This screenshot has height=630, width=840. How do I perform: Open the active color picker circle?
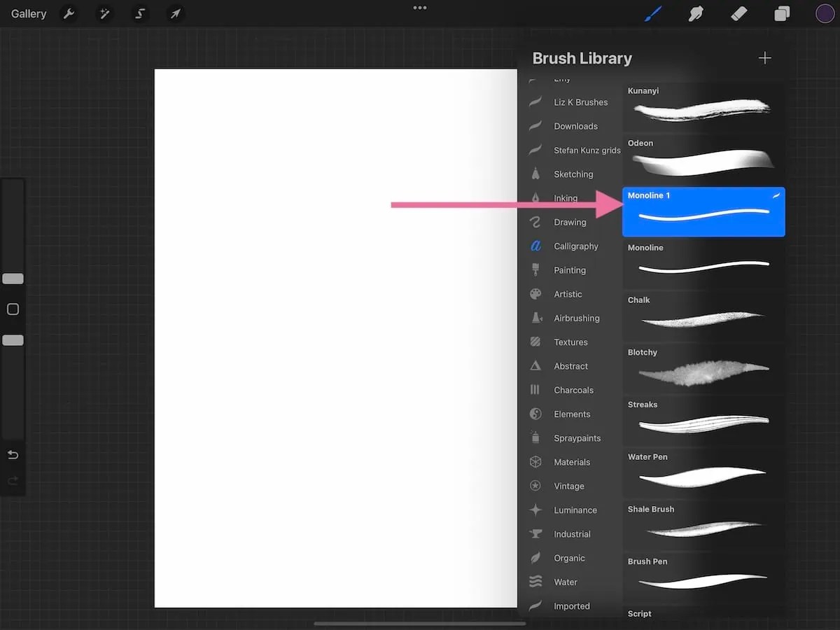[x=825, y=13]
